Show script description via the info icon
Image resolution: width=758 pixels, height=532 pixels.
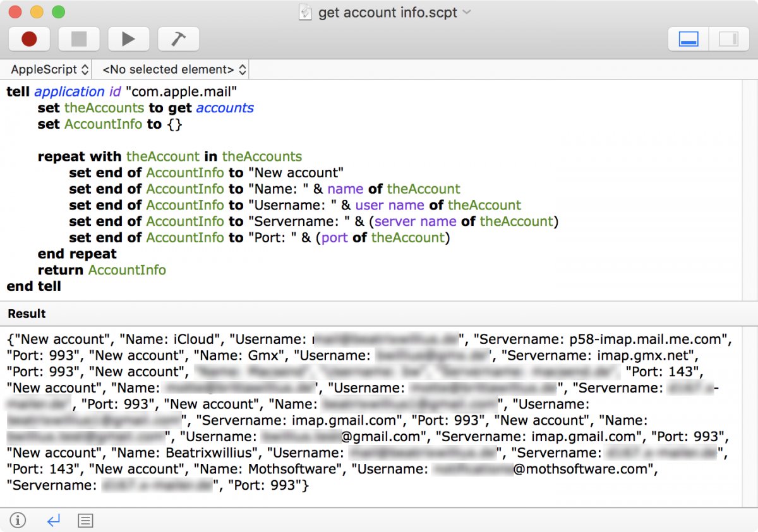pos(18,520)
